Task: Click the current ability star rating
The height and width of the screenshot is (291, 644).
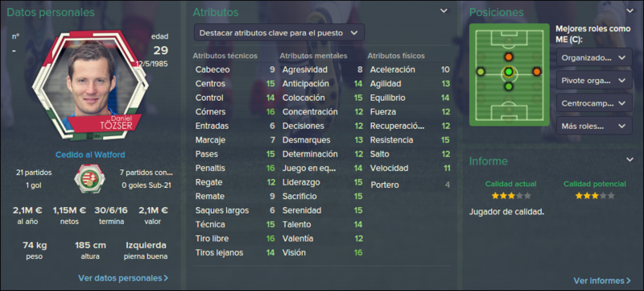Action: (511, 196)
